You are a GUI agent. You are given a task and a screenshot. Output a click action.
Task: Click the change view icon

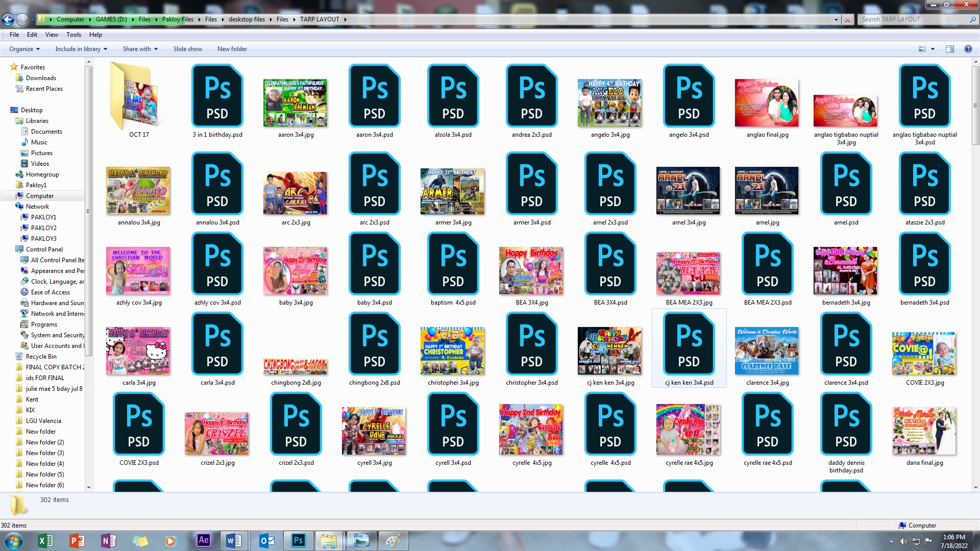point(922,49)
